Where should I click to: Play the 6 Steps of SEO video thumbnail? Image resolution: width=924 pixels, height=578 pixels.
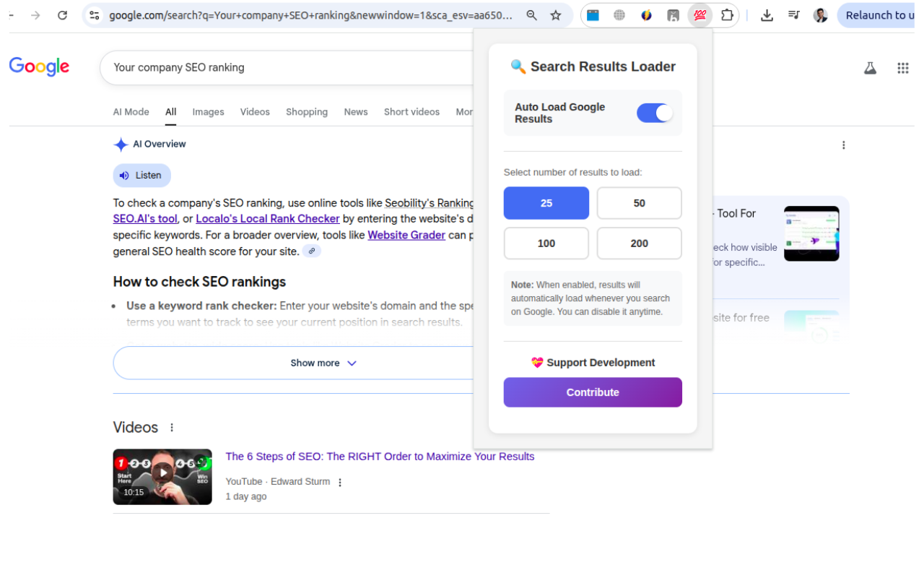tap(162, 476)
